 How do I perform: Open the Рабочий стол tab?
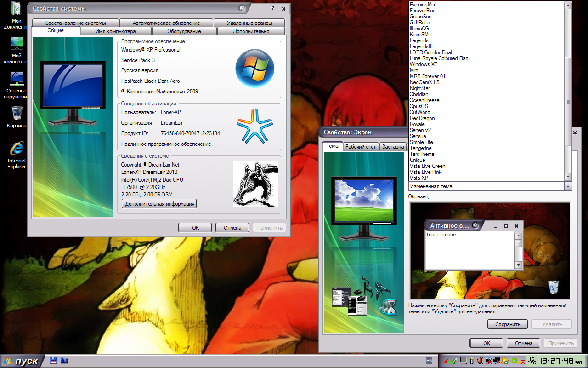[x=361, y=147]
